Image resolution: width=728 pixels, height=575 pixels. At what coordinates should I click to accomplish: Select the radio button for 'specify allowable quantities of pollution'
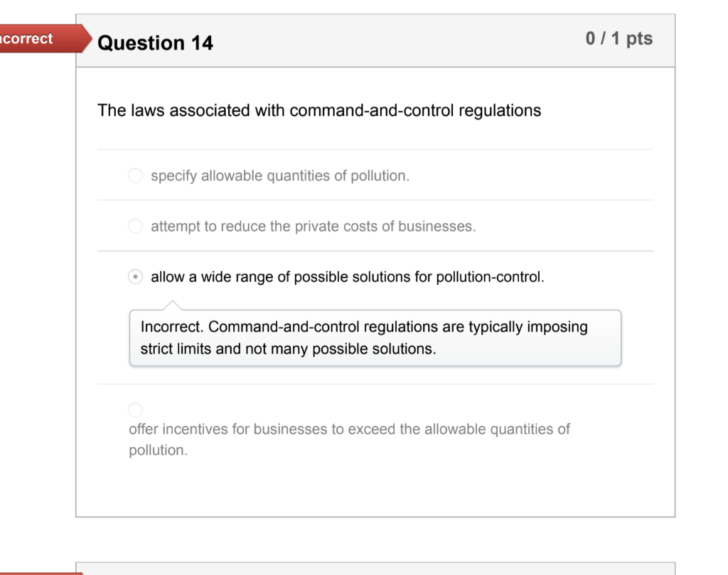tap(135, 175)
